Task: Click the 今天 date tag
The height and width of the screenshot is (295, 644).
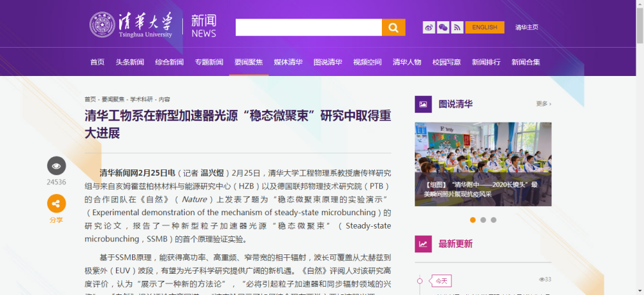Action: pos(440,281)
